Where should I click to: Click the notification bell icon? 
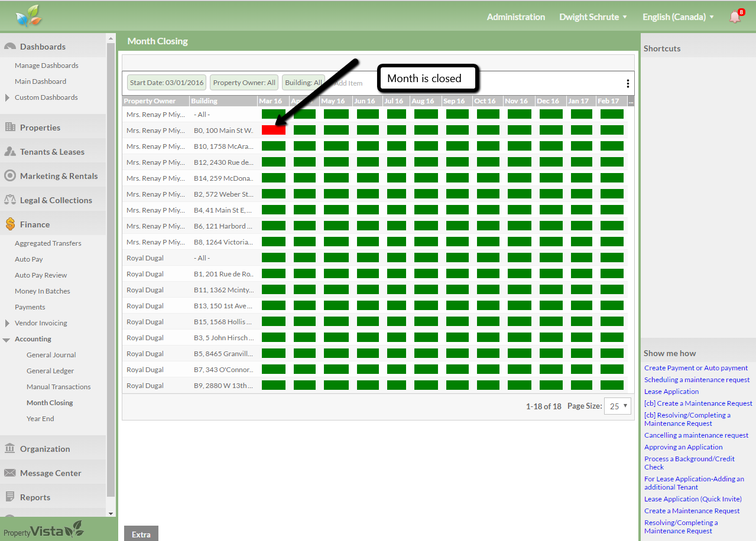click(735, 17)
